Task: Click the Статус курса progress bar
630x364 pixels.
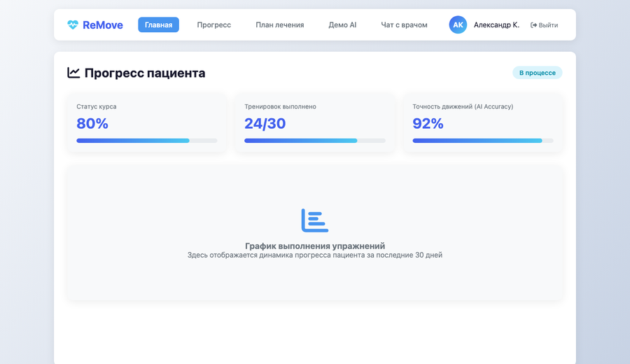Action: click(x=147, y=141)
